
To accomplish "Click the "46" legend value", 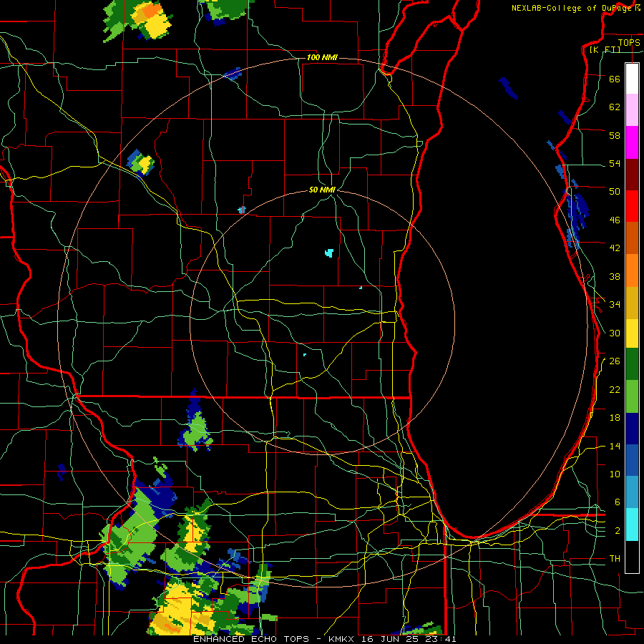I will click(615, 220).
